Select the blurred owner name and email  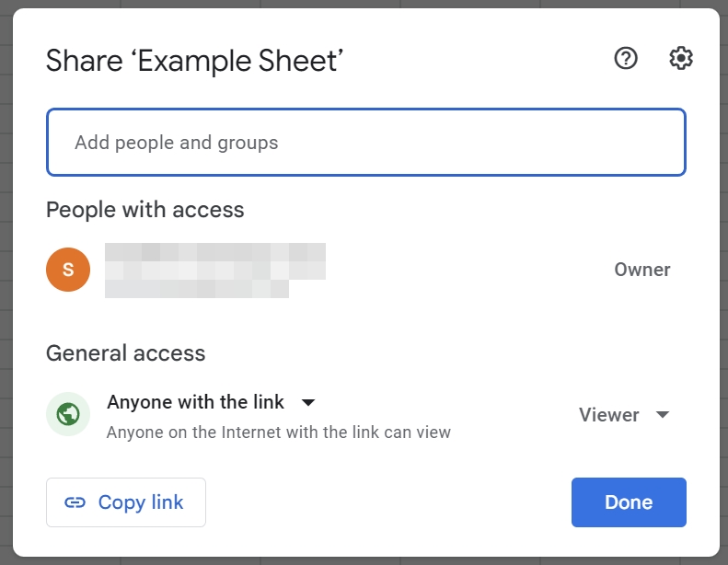(x=214, y=270)
